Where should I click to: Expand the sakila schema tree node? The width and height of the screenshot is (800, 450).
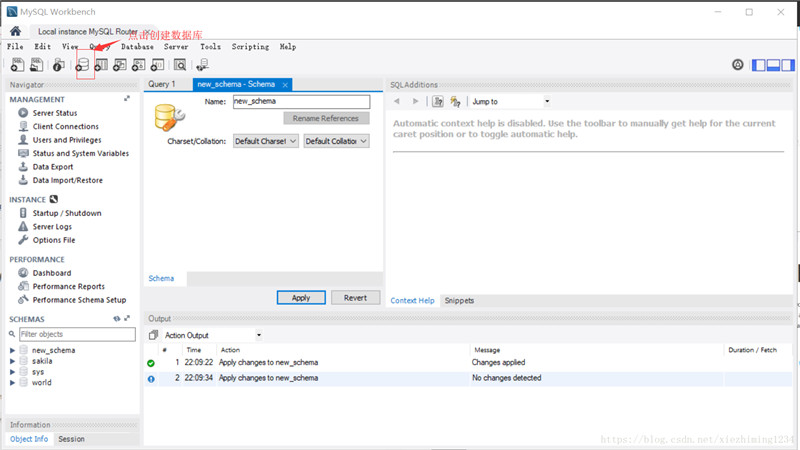pyautogui.click(x=12, y=361)
